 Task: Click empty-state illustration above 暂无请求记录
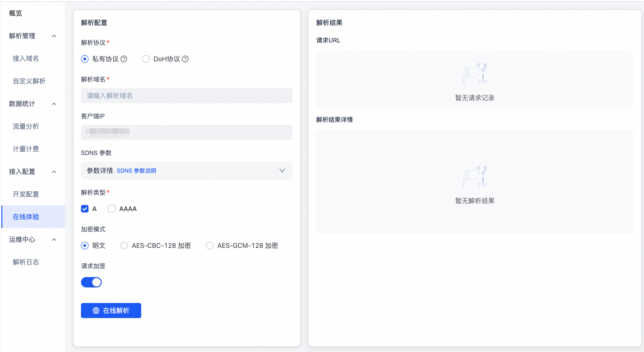[x=475, y=73]
